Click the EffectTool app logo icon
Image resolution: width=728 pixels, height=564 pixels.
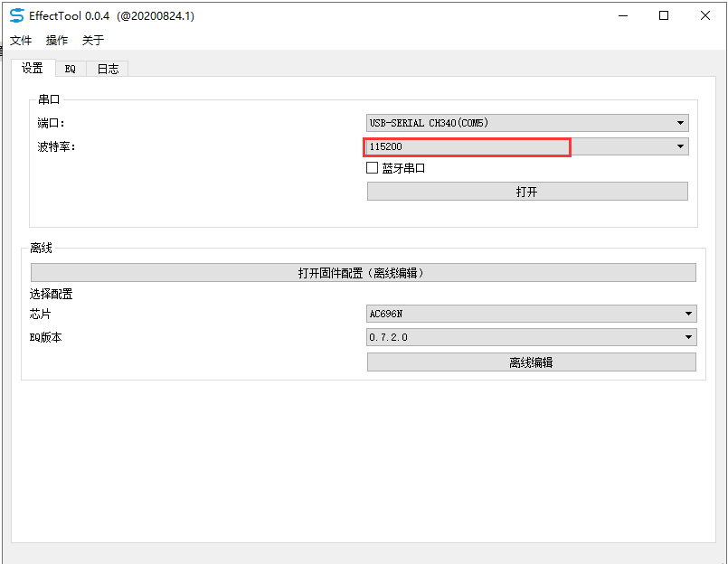[16, 15]
